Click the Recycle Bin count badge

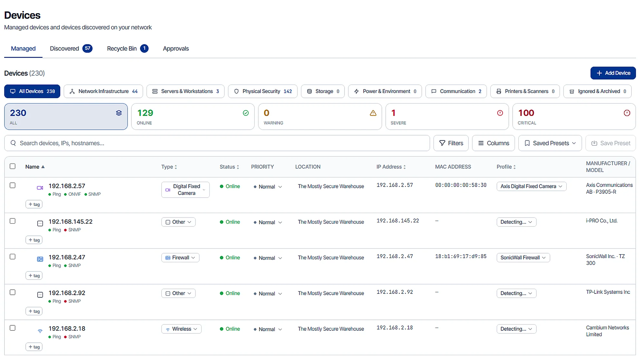click(x=144, y=48)
